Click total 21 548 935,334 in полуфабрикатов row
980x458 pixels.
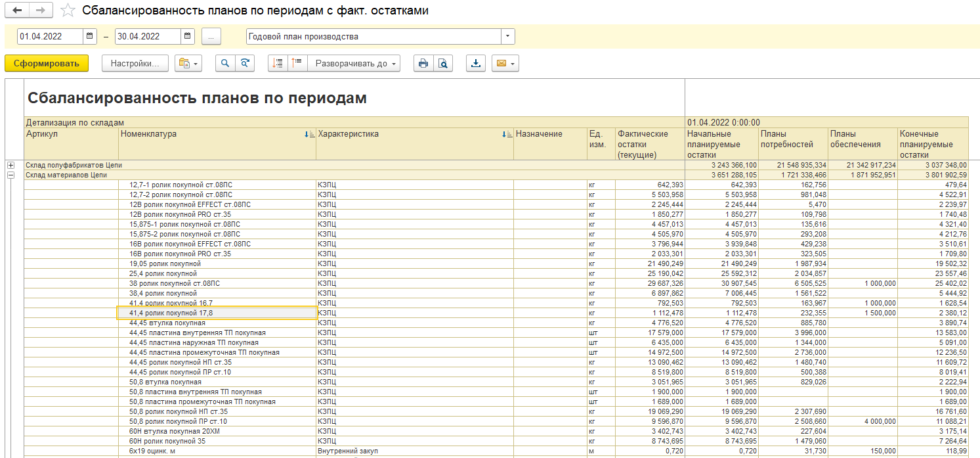[802, 165]
